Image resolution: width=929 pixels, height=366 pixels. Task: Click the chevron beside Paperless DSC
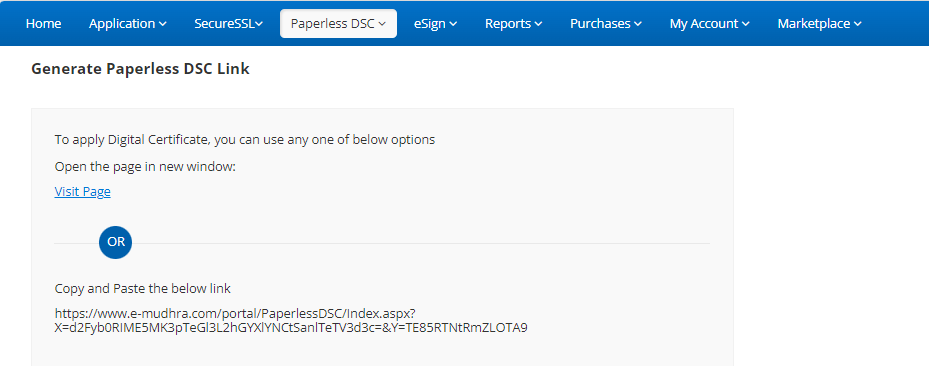point(382,24)
